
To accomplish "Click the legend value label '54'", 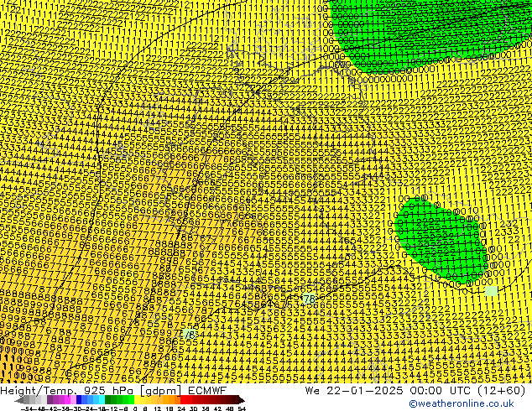I will coord(242,409).
